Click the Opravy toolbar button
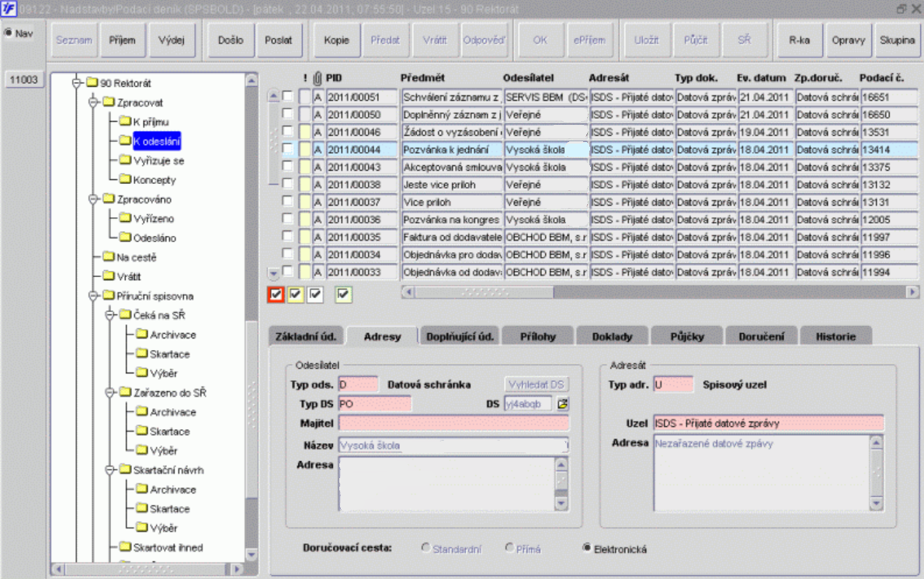Image resolution: width=924 pixels, height=579 pixels. pyautogui.click(x=848, y=40)
